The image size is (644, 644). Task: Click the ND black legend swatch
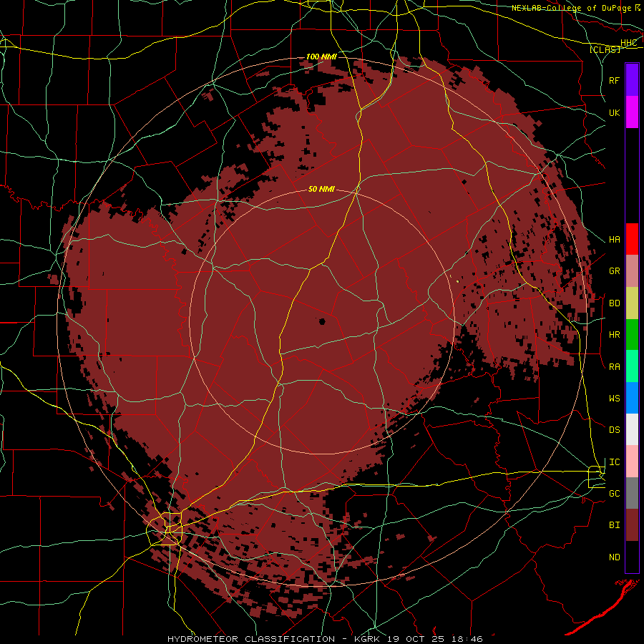pyautogui.click(x=632, y=557)
